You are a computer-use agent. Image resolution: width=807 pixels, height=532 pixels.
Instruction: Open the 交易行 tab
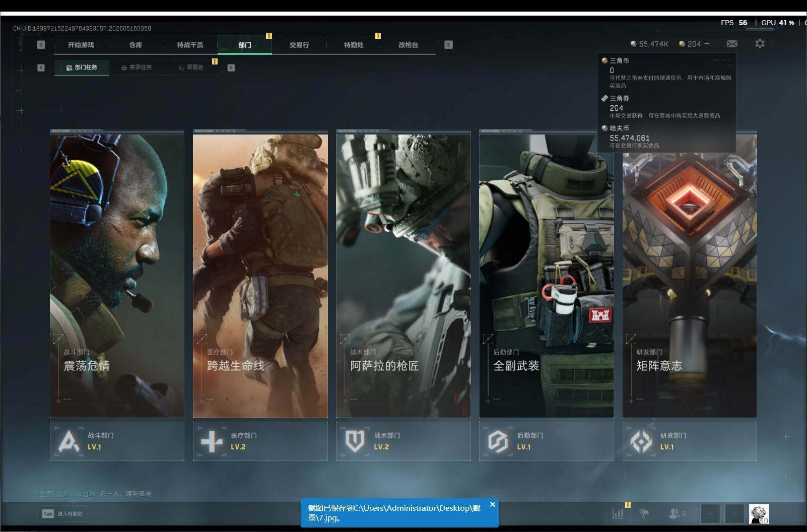(x=299, y=45)
